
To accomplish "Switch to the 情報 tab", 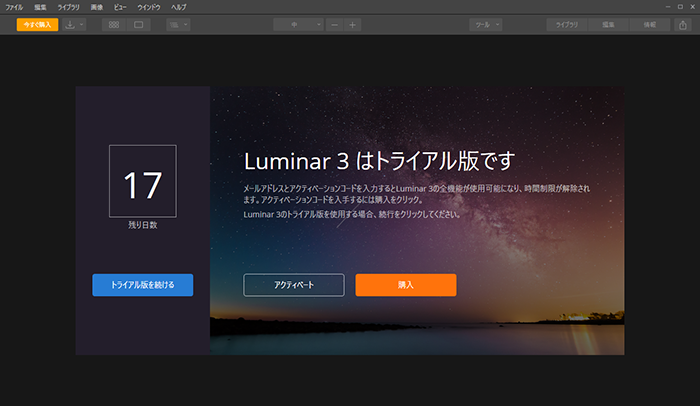I will click(650, 25).
